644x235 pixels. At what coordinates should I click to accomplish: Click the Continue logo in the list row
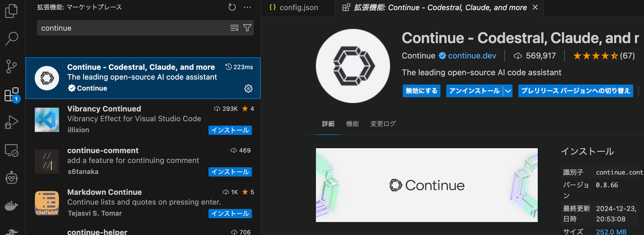coord(47,78)
